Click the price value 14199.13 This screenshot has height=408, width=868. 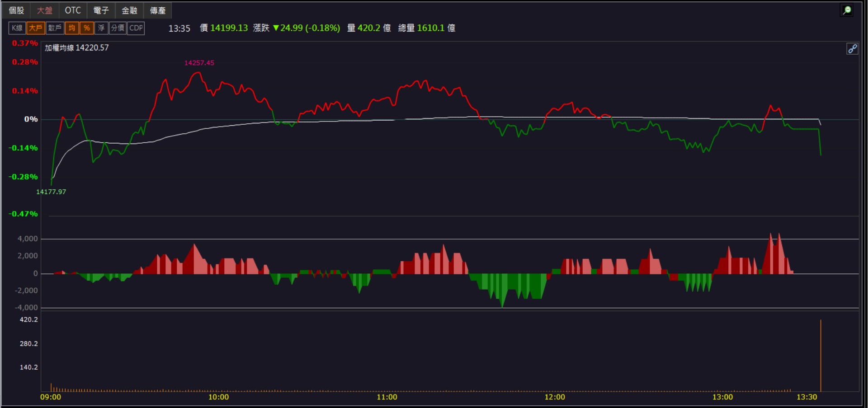(x=229, y=28)
